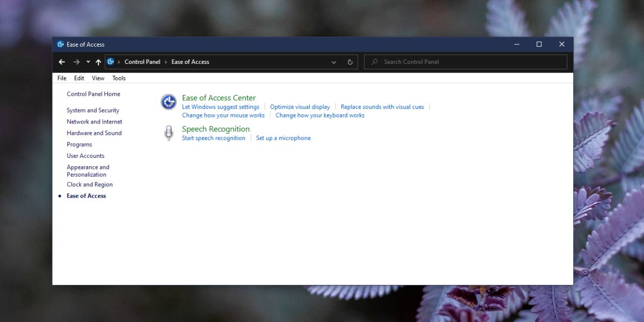Open the View menu

click(98, 78)
